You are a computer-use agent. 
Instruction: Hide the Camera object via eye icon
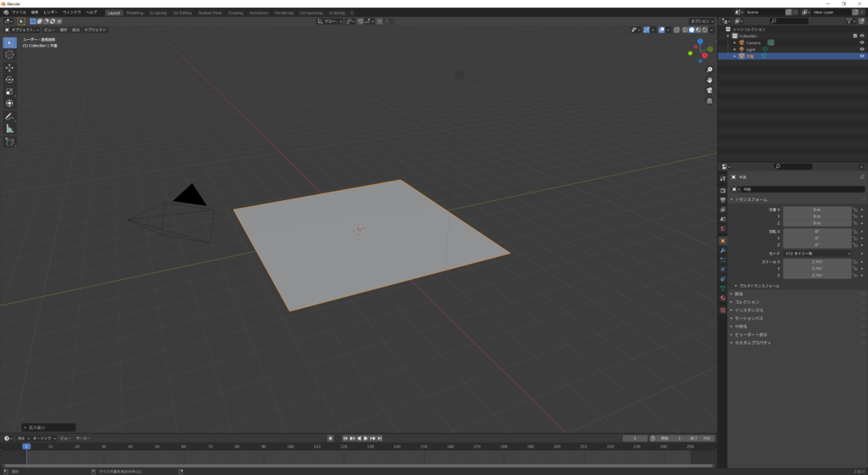[862, 42]
